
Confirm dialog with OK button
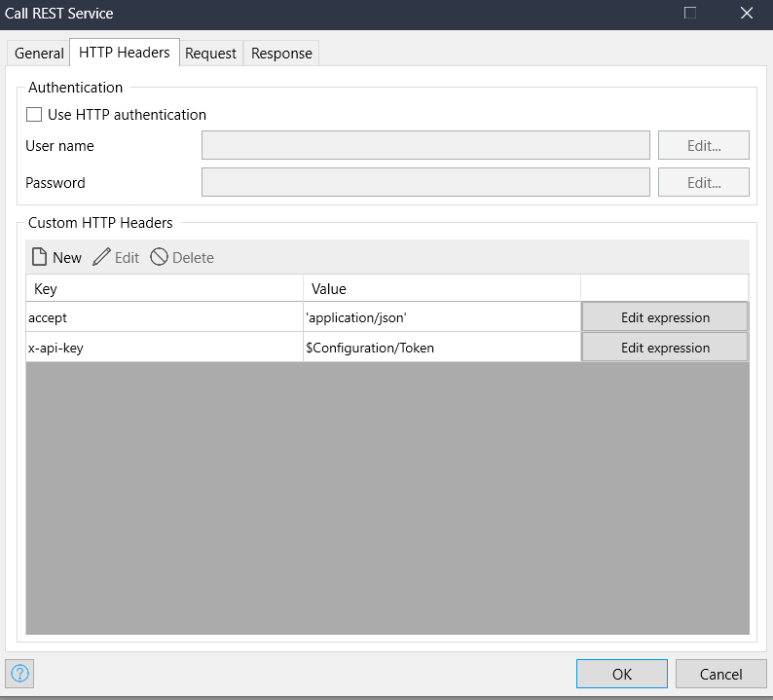tap(621, 674)
